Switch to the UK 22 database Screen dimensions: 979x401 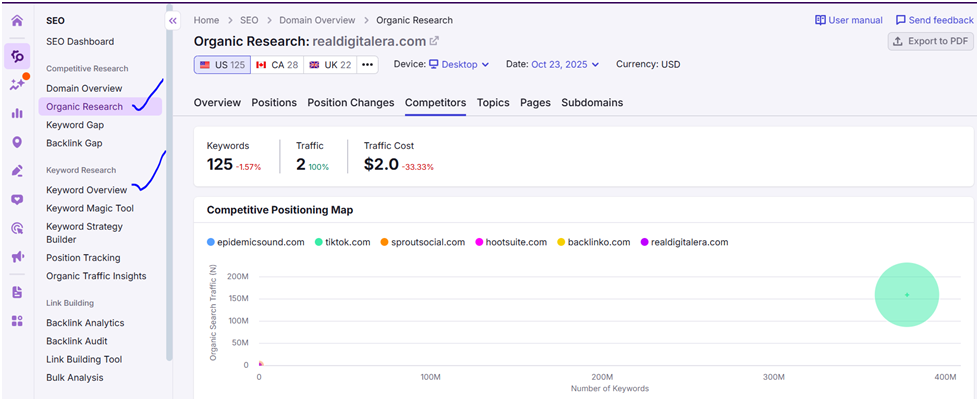[327, 65]
